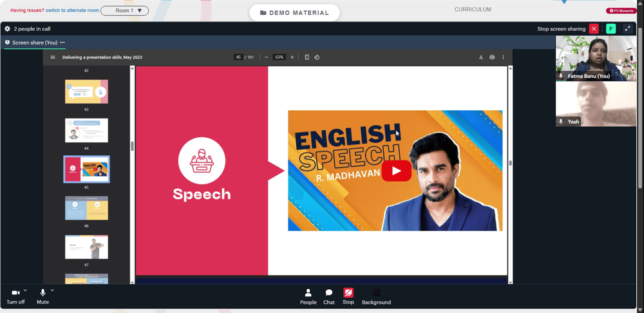The height and width of the screenshot is (313, 644).
Task: Select page 46 thumbnail
Action: [87, 208]
